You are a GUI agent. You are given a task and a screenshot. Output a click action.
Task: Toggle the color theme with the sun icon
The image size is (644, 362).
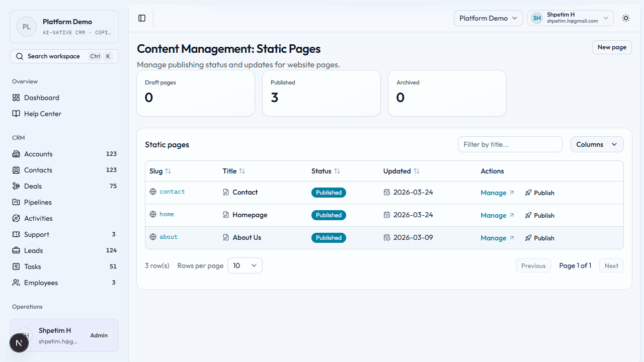pos(625,18)
